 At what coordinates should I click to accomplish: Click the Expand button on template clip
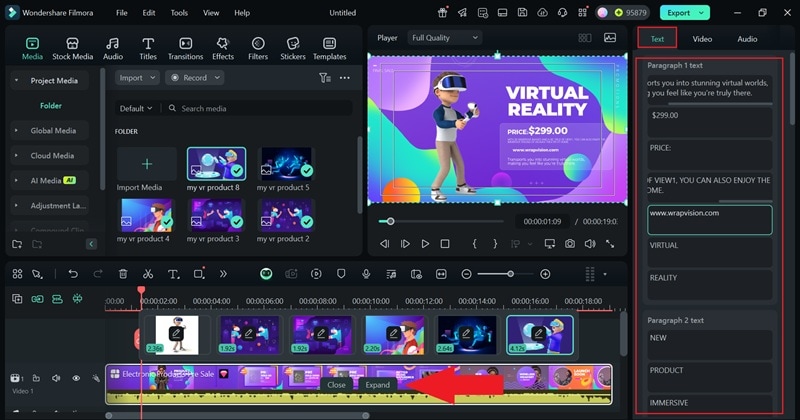pos(378,385)
